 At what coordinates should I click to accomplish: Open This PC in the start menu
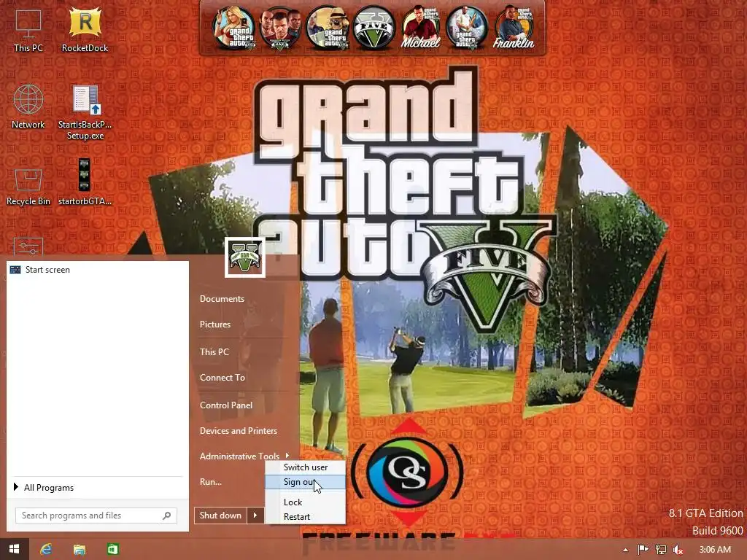(214, 352)
